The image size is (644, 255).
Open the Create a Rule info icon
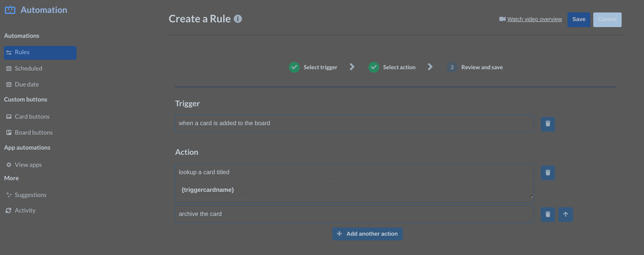click(x=238, y=19)
